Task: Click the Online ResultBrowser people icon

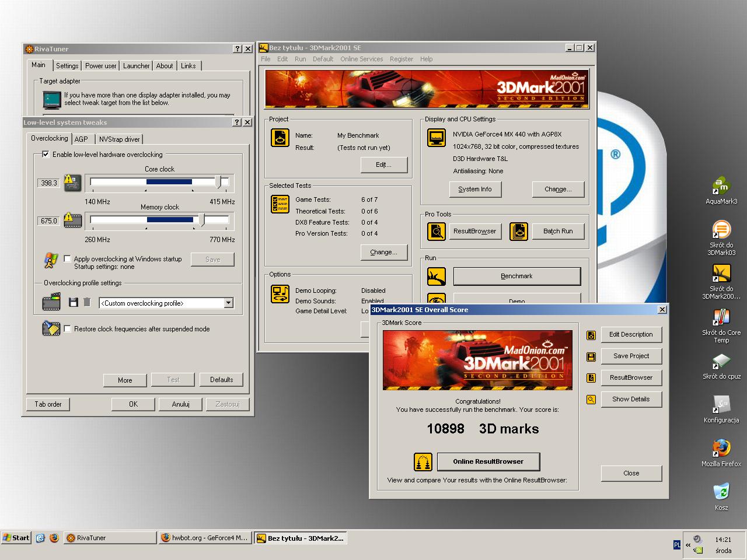Action: tap(423, 462)
